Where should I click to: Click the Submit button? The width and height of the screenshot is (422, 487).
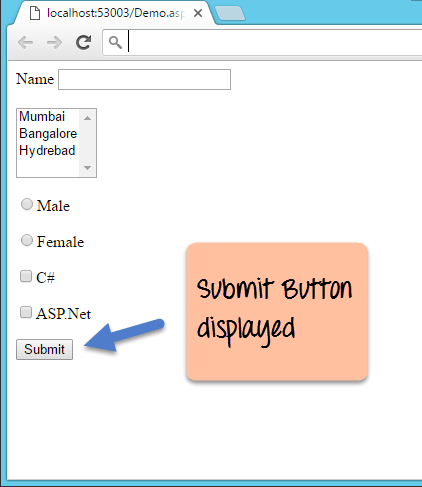coord(44,349)
